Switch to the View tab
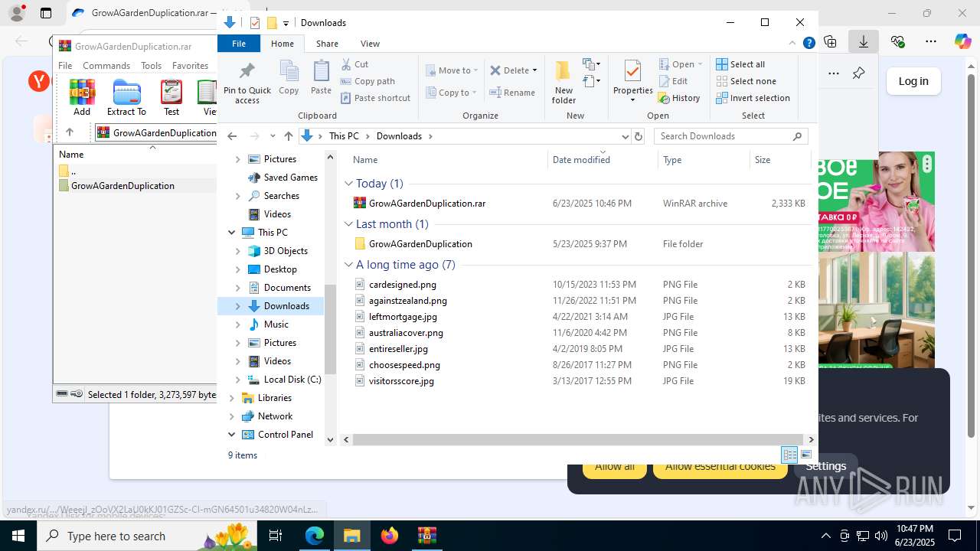Screen dimensions: 980x551 [x=370, y=44]
